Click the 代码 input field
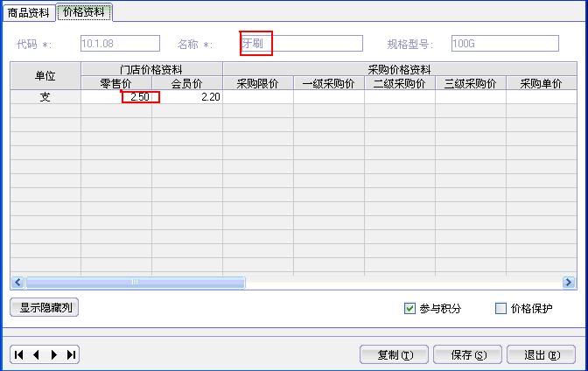This screenshot has width=588, height=371. pos(120,44)
